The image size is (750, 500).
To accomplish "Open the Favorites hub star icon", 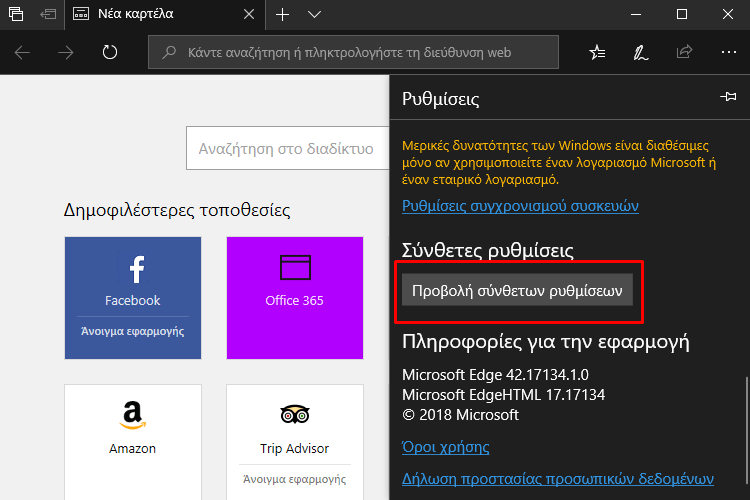I will click(x=597, y=52).
